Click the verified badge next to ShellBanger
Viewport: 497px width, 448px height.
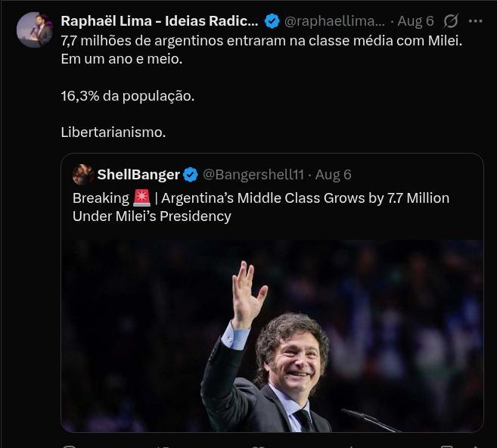[191, 175]
